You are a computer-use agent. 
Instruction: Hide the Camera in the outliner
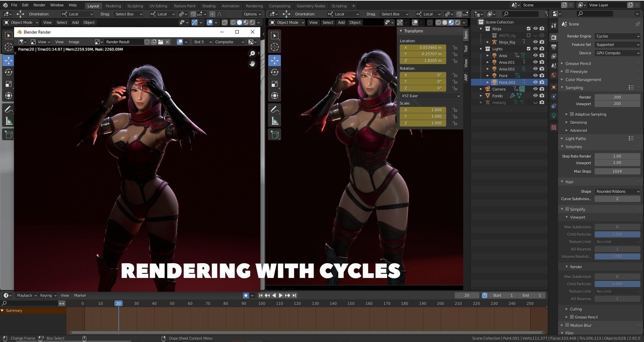click(x=535, y=89)
